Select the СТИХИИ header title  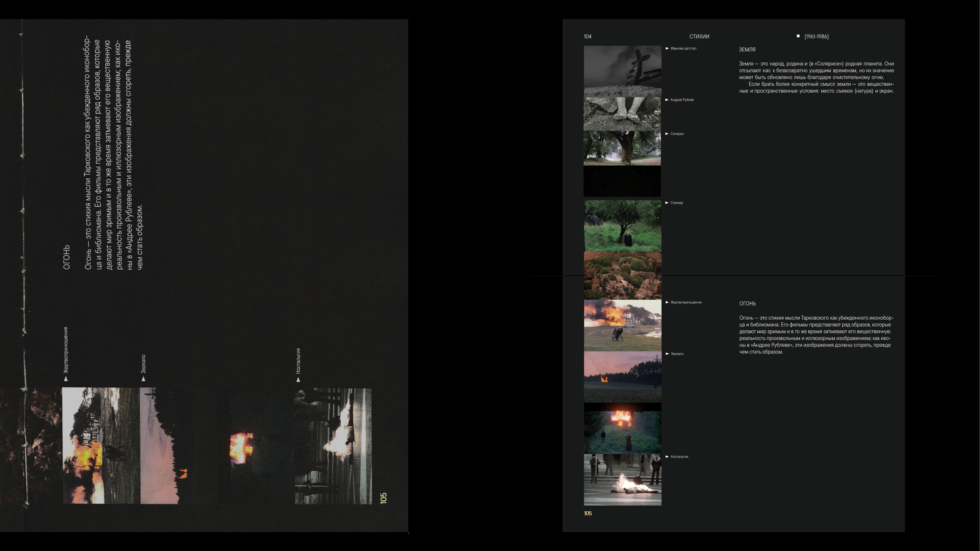click(699, 37)
